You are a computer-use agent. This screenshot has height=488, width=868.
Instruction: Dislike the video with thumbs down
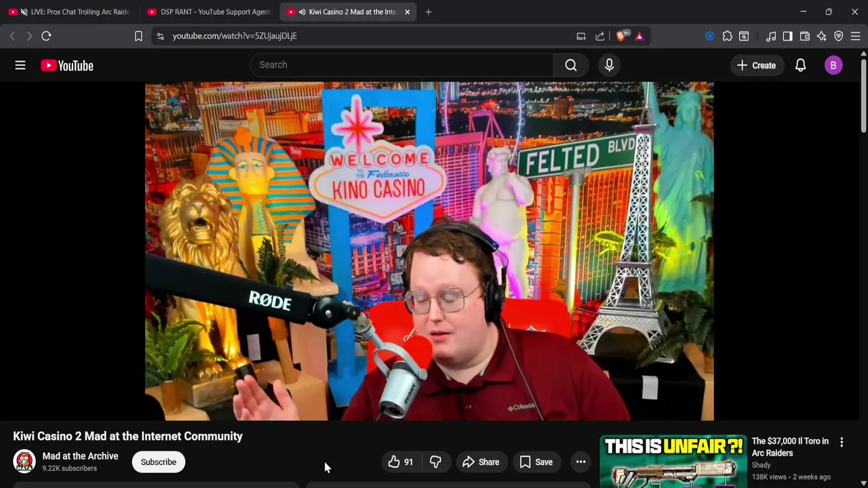(435, 462)
